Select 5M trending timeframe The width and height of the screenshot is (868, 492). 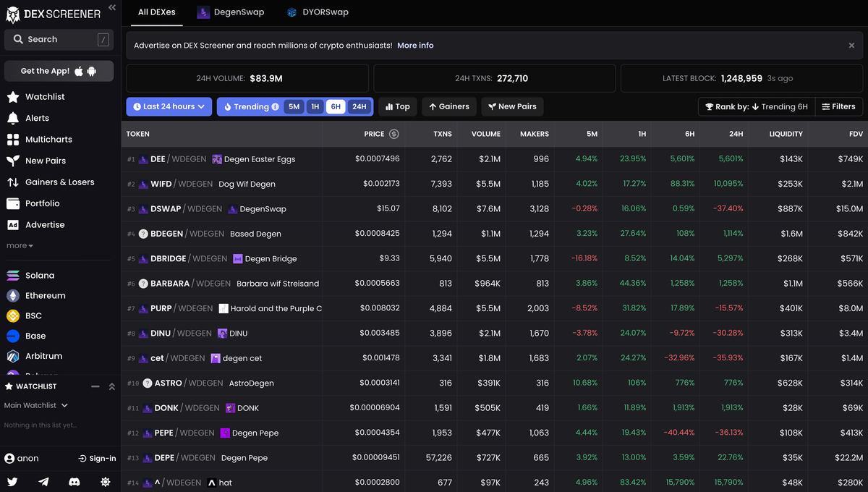point(294,107)
